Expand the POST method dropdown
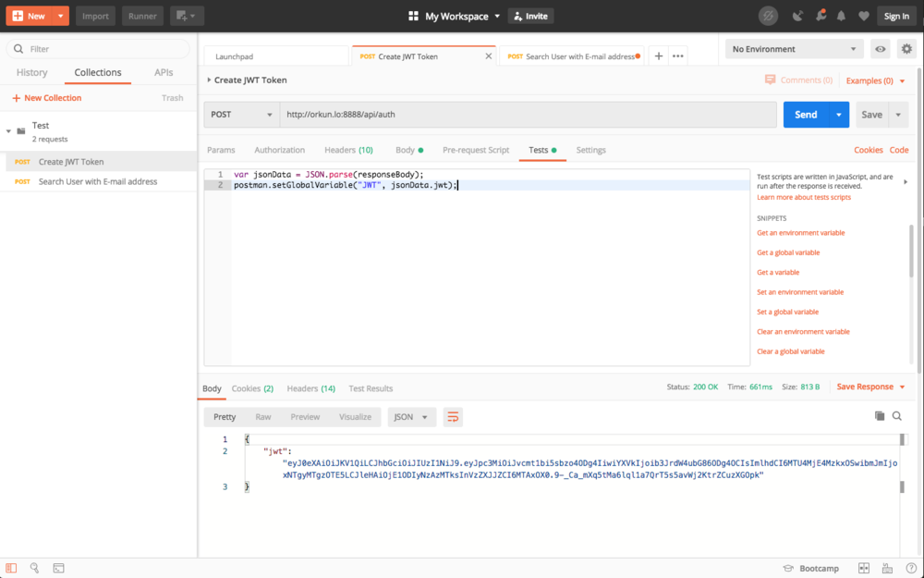This screenshot has width=924, height=578. tap(242, 115)
